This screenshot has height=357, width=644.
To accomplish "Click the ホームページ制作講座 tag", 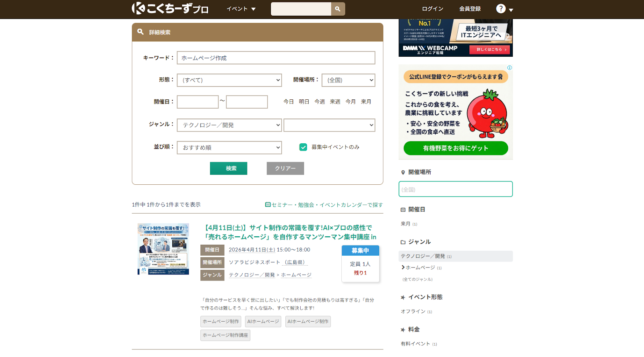I will (x=225, y=335).
